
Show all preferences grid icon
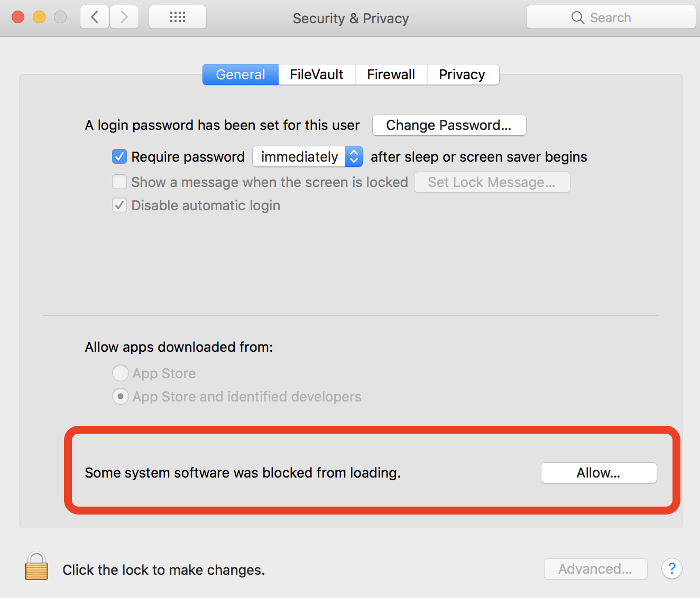[178, 17]
